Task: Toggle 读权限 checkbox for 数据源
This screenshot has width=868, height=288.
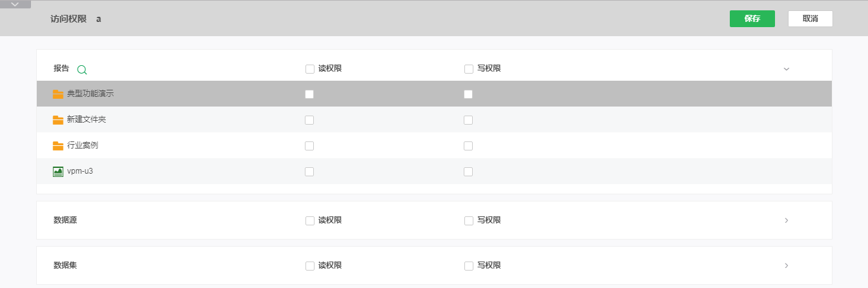Action: pyautogui.click(x=310, y=221)
